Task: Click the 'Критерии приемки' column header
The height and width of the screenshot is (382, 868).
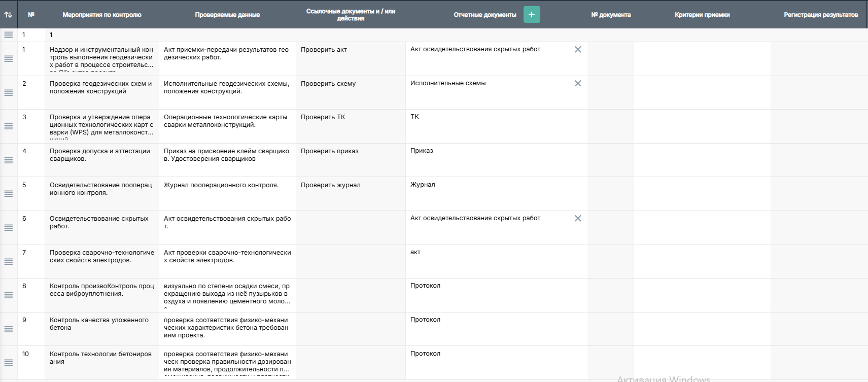Action: (x=702, y=15)
